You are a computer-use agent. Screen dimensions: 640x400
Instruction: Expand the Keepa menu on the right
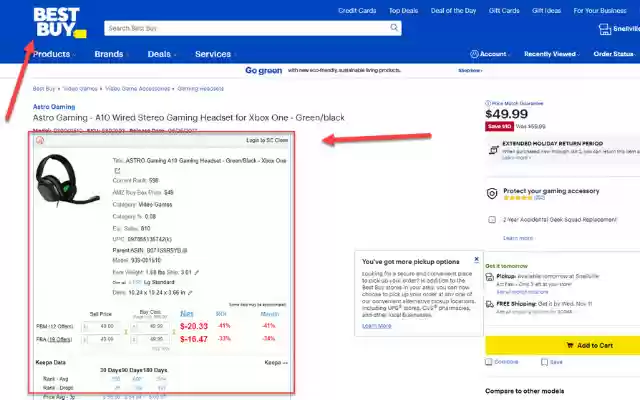click(276, 362)
